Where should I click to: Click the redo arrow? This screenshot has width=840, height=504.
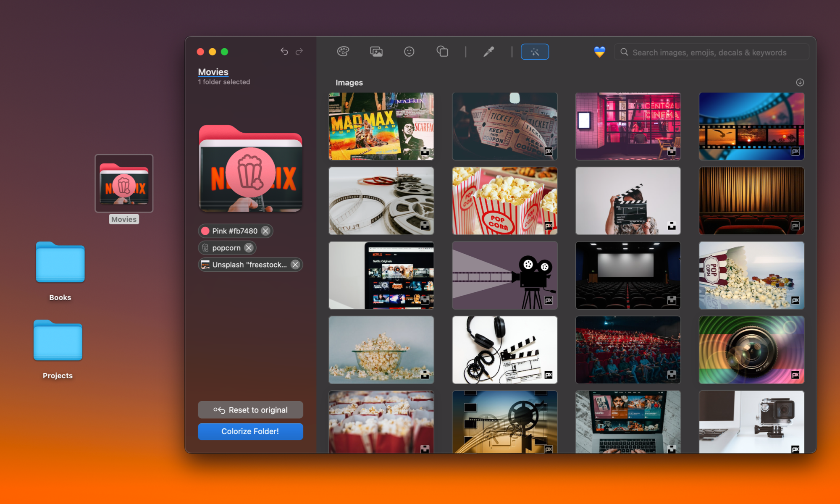coord(299,51)
